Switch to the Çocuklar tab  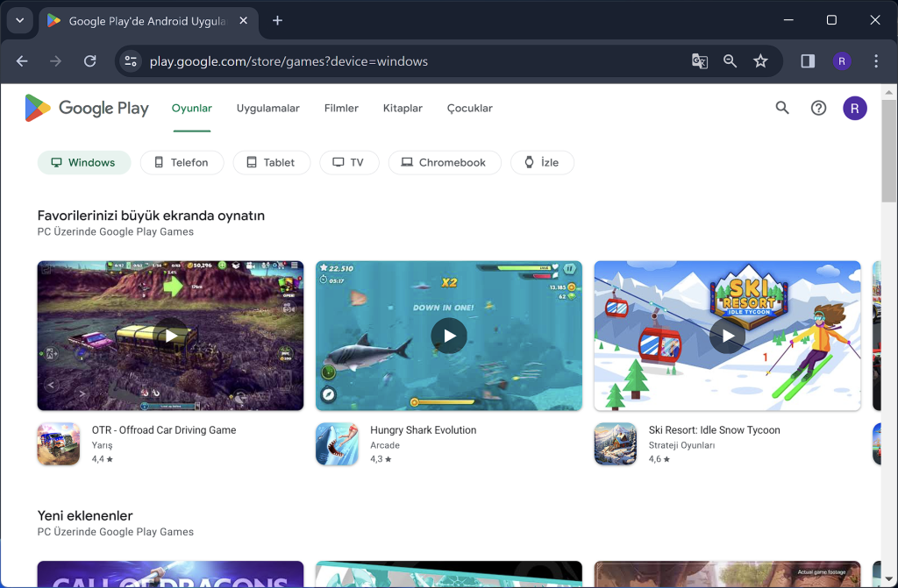470,108
